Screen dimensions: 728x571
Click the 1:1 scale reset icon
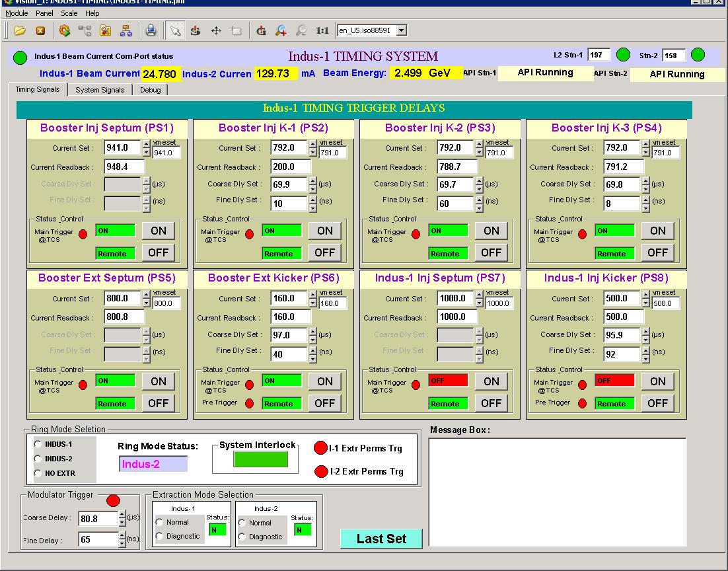pos(322,30)
